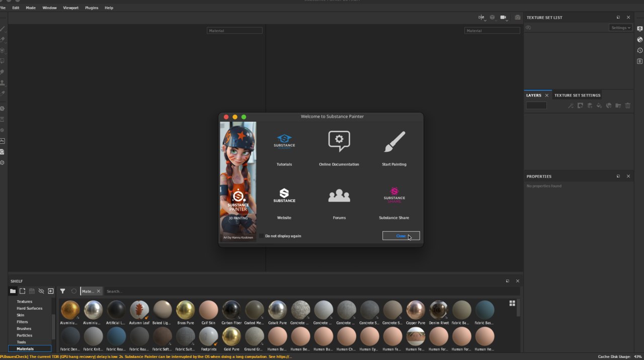The image size is (644, 360).
Task: Select the Clone stamp tool in the left toolbar
Action: click(x=3, y=82)
